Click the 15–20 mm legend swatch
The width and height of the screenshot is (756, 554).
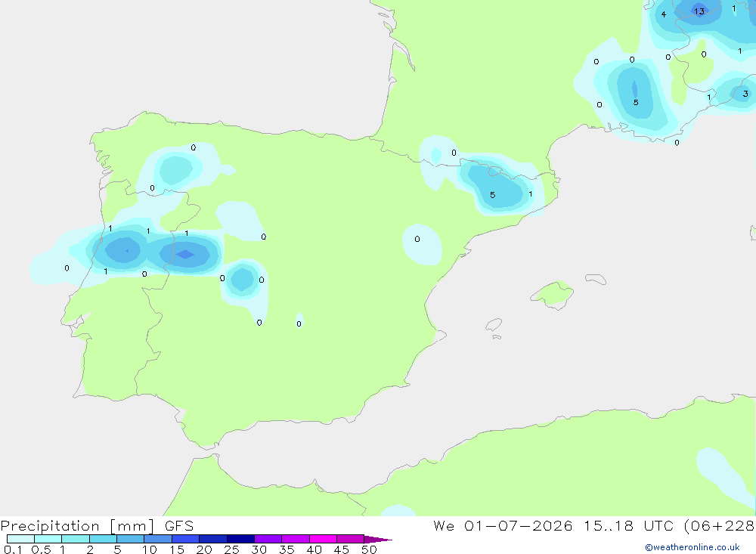[x=186, y=539]
